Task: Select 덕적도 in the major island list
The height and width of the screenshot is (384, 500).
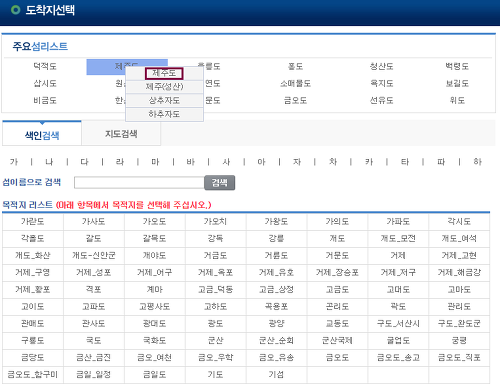Action: (45, 66)
